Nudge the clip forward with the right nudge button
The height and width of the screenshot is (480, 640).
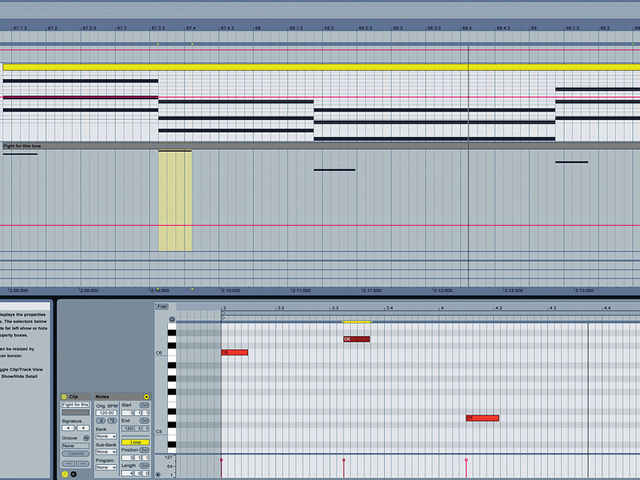[83, 464]
